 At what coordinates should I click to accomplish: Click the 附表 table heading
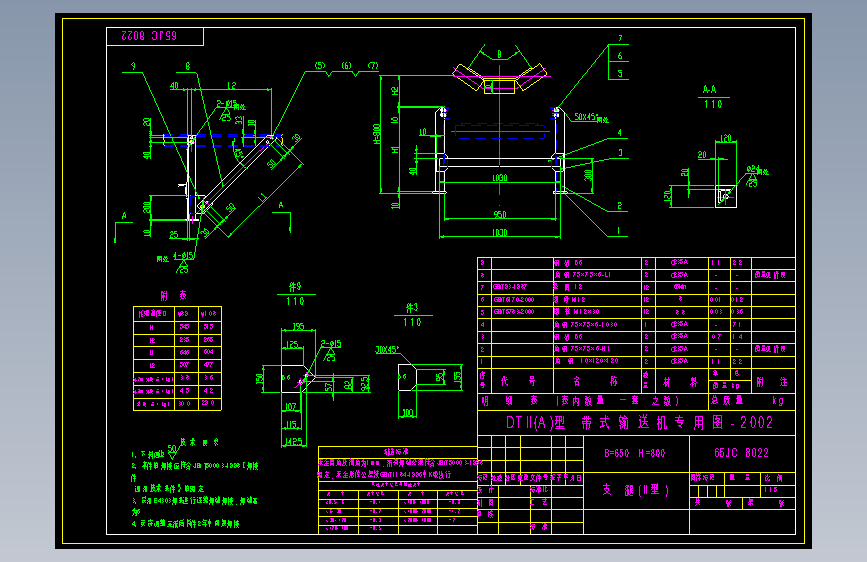[x=174, y=295]
